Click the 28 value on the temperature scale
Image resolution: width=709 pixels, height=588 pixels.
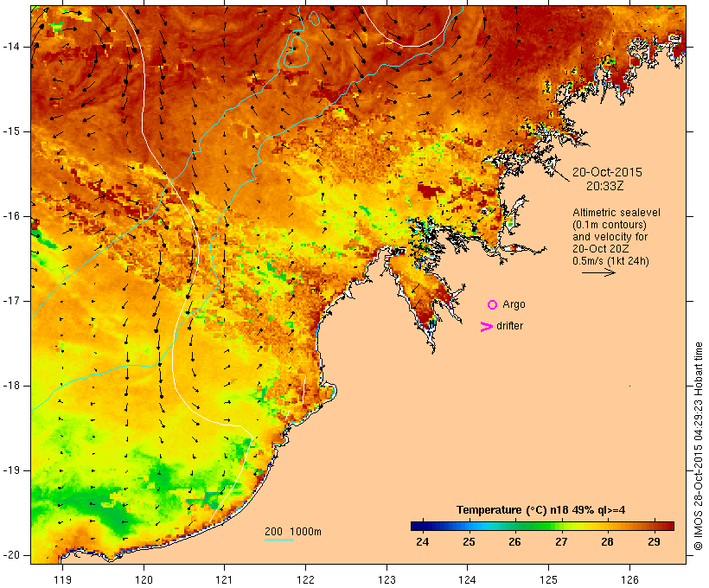pyautogui.click(x=607, y=542)
